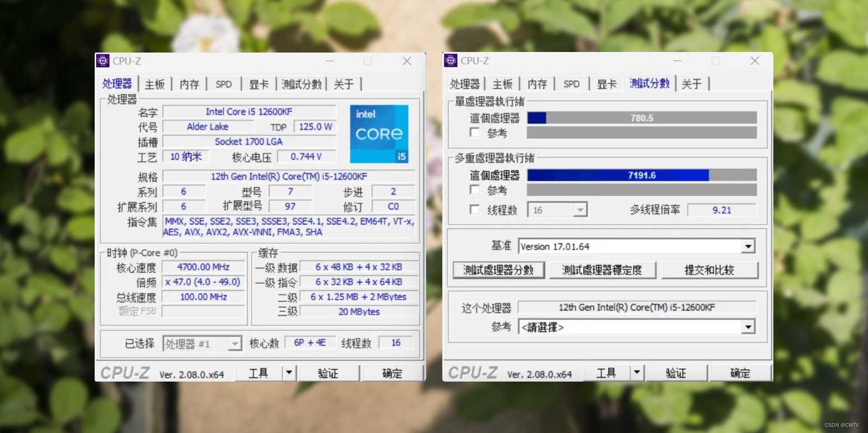
Task: Click 工具 button in left window
Action: [x=259, y=373]
